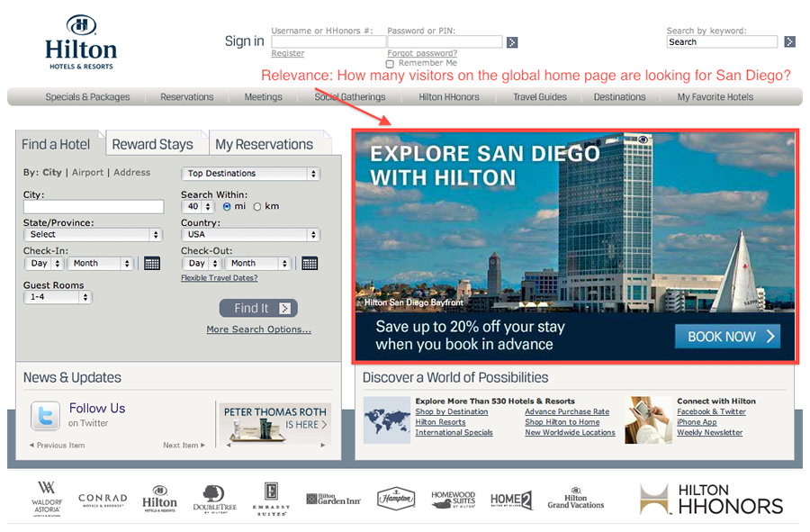Open the Country USA dropdown

tap(251, 235)
